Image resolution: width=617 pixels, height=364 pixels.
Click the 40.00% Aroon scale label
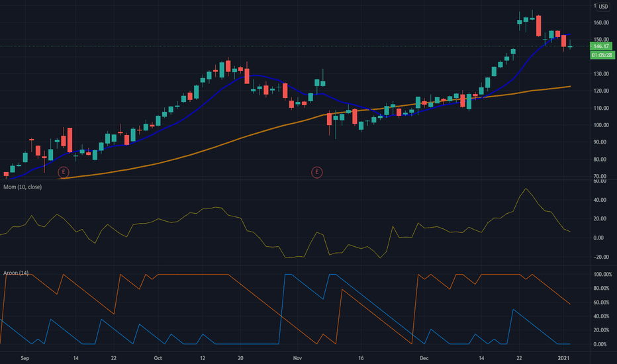click(x=602, y=316)
